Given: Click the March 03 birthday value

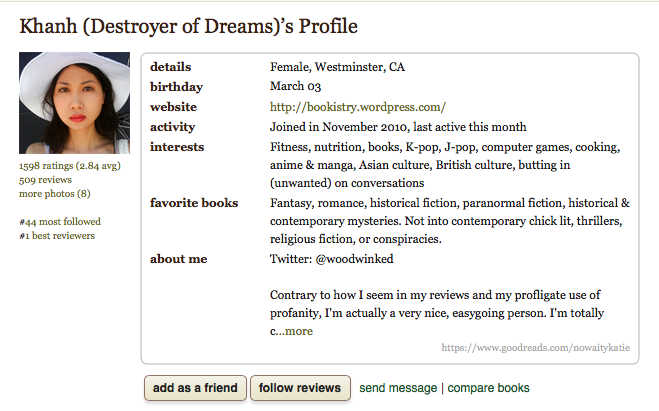Looking at the screenshot, I should point(295,86).
